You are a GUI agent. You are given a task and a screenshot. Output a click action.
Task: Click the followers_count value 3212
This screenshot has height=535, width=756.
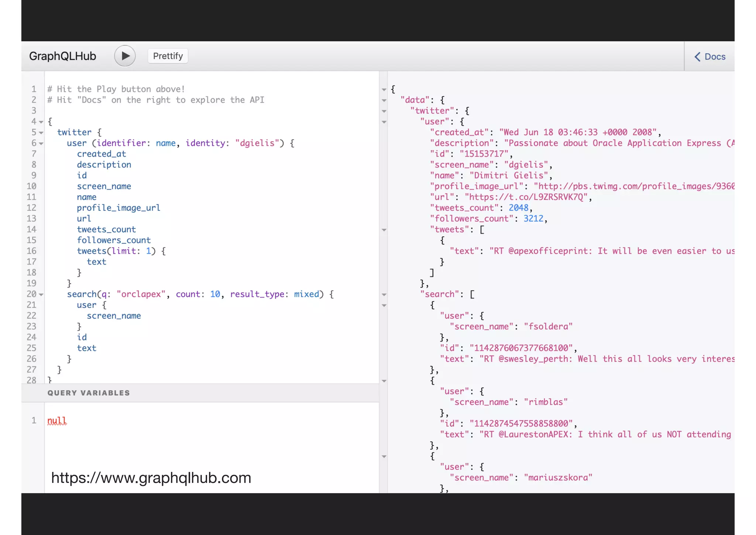point(533,218)
